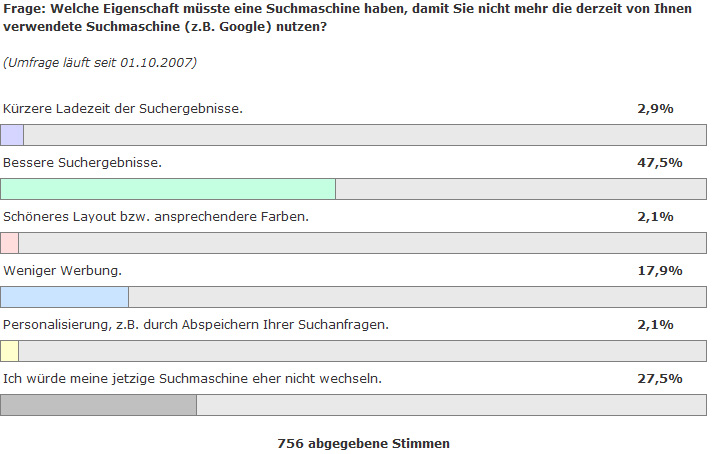Click the 47,5% result value
Image resolution: width=713 pixels, height=454 pixels.
coord(659,161)
